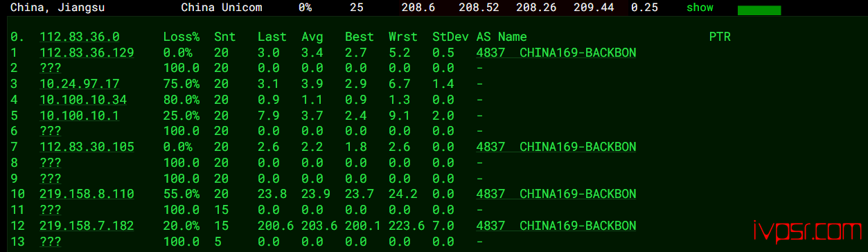
Task: Open AS 4837 link in hop 1
Action: click(556, 53)
